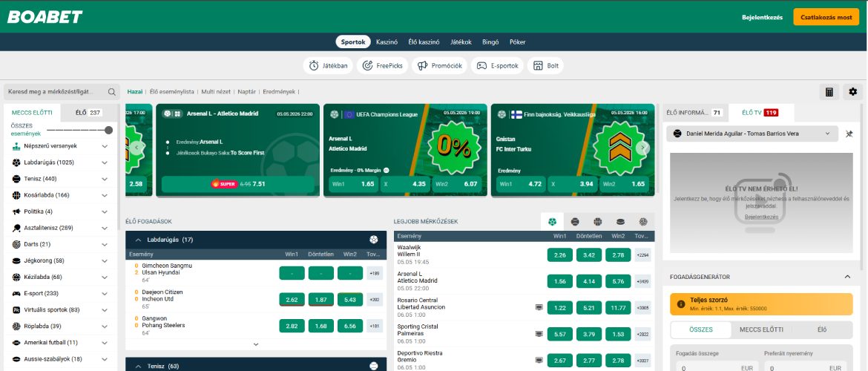This screenshot has height=371, width=868.
Task: Click the Bejelentkezés header link
Action: pos(762,17)
